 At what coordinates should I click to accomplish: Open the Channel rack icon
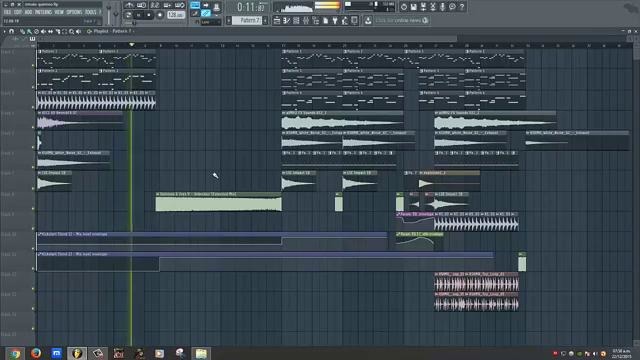pos(296,20)
